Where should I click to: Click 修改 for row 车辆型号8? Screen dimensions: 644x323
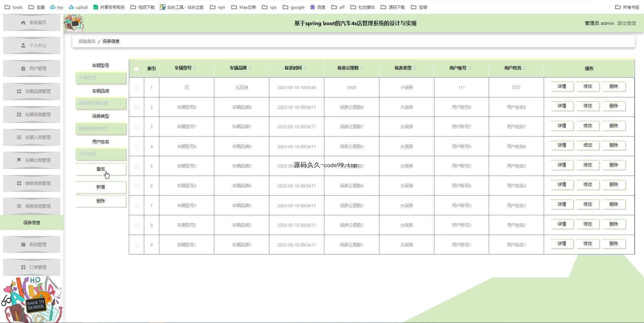588,106
